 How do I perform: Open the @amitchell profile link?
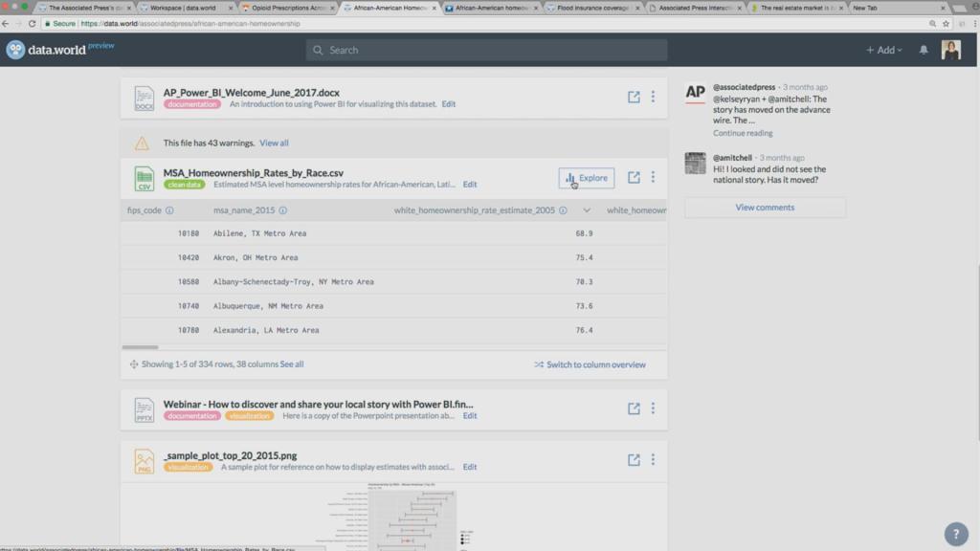click(x=732, y=158)
